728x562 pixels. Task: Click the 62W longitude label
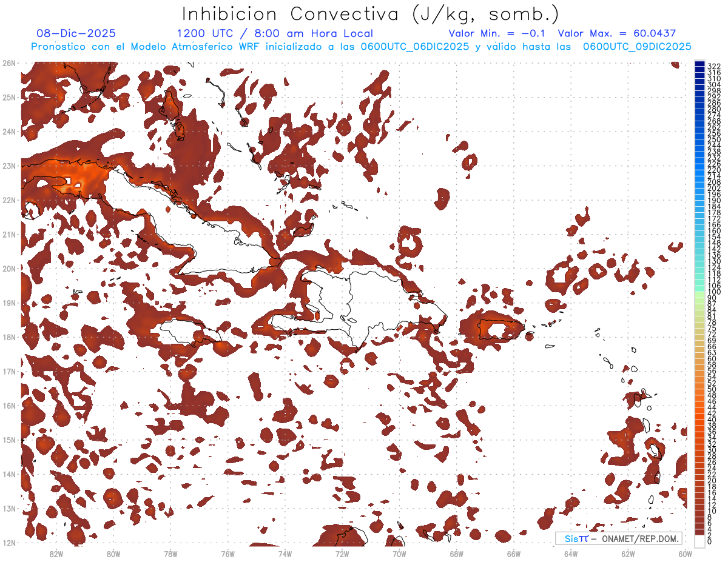(628, 554)
